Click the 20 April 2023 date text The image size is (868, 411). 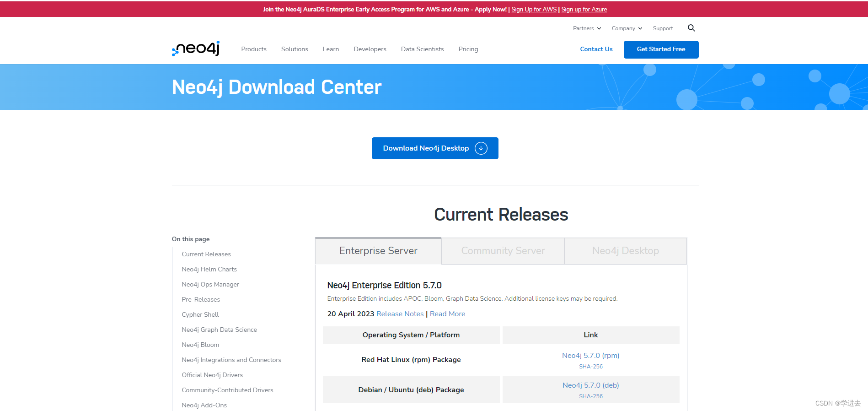click(351, 314)
